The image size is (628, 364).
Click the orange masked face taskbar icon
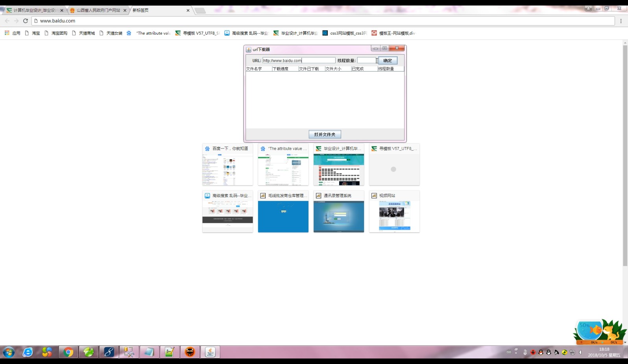click(x=190, y=352)
